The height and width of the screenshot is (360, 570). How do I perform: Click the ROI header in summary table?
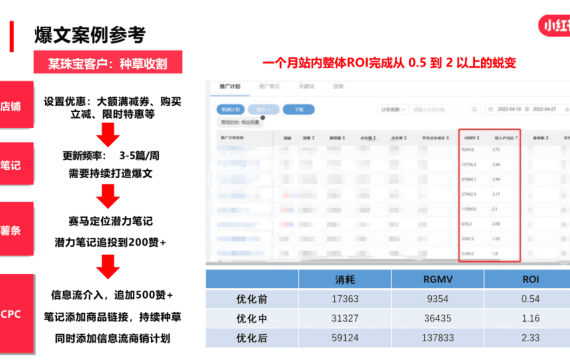[530, 279]
